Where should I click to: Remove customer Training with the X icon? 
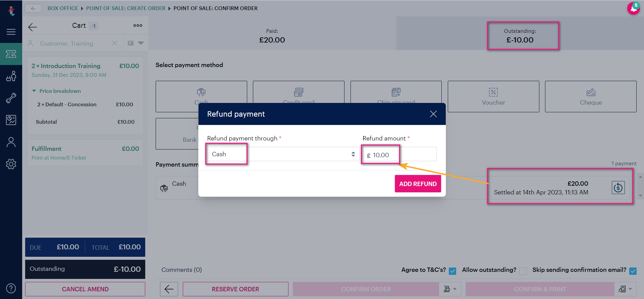(114, 43)
